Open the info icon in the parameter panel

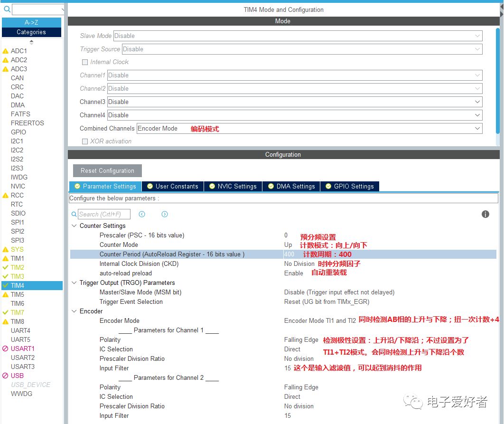pyautogui.click(x=485, y=214)
